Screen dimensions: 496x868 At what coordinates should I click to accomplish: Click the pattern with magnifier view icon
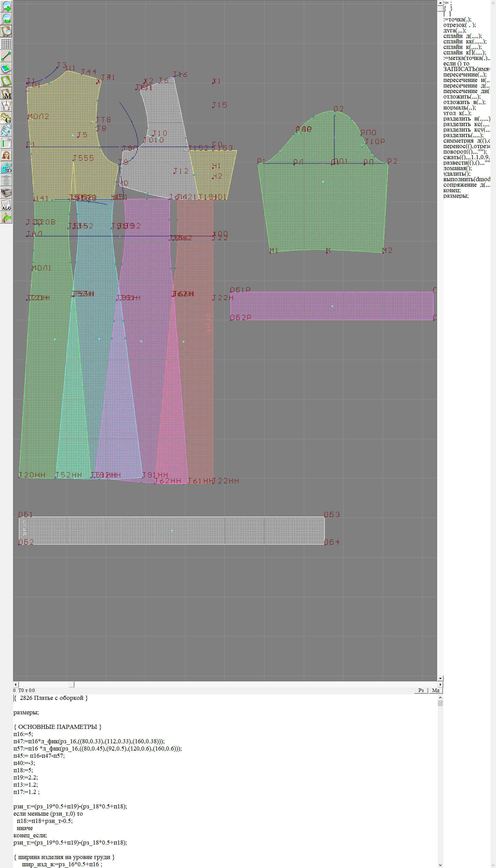pyautogui.click(x=6, y=31)
